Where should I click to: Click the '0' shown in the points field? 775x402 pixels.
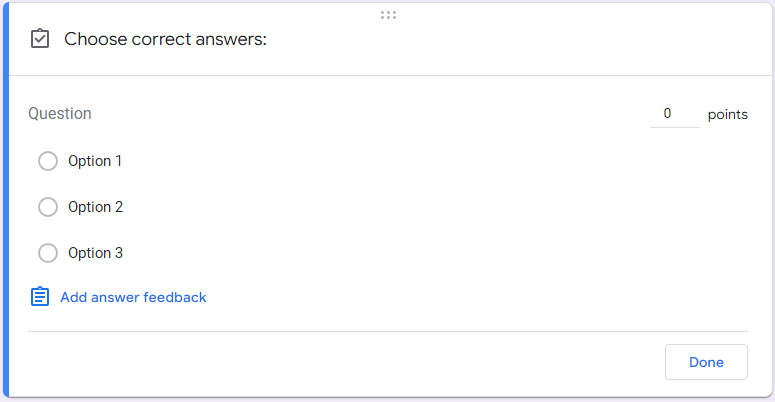tap(667, 114)
